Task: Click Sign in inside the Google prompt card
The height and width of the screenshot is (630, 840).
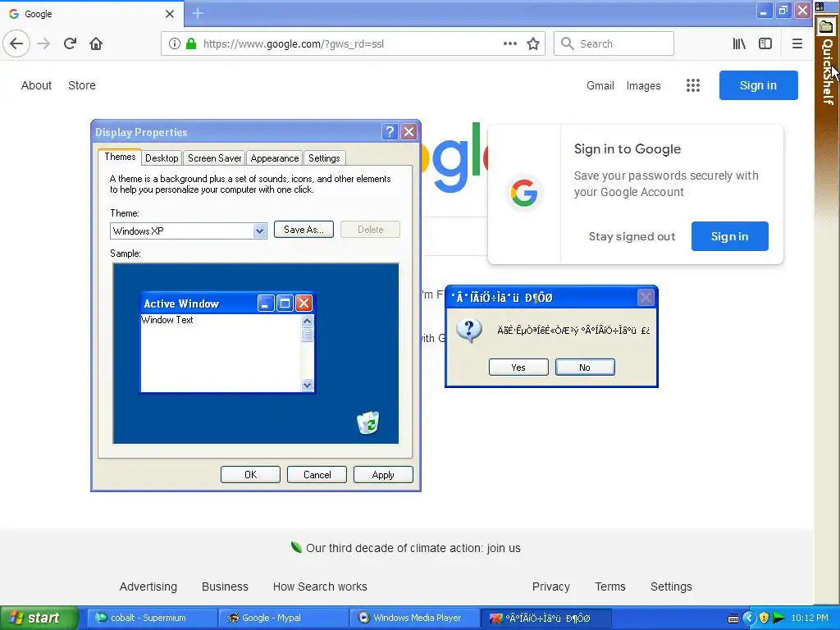Action: pyautogui.click(x=729, y=236)
